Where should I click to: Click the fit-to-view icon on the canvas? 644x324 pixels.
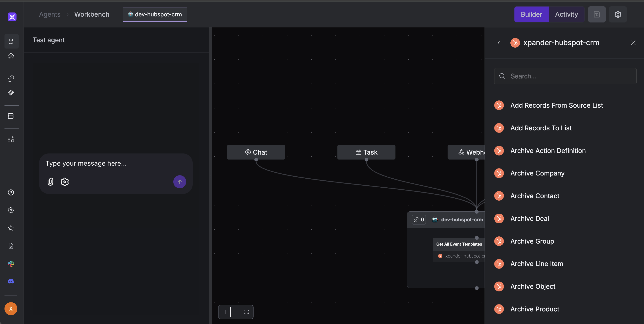[x=246, y=312]
